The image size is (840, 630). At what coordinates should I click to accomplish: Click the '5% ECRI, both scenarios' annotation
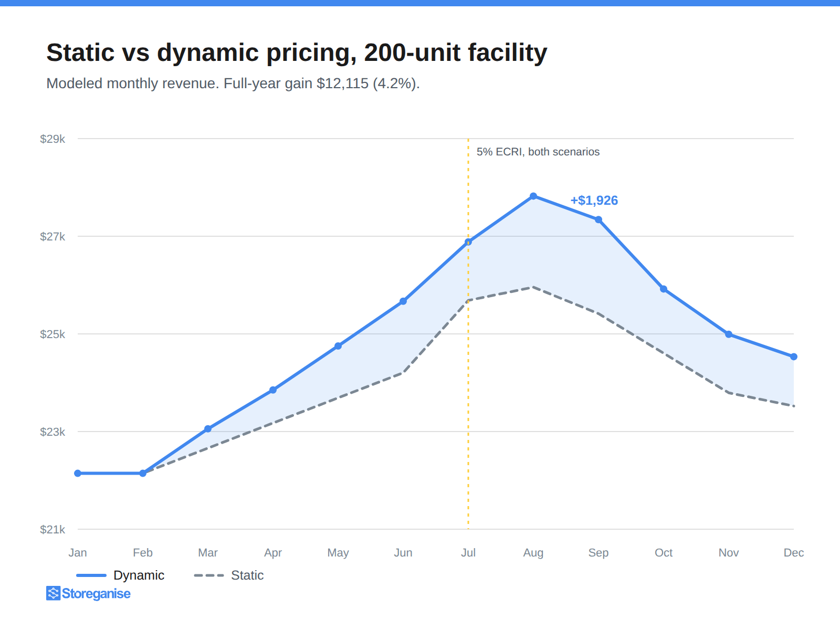click(538, 152)
